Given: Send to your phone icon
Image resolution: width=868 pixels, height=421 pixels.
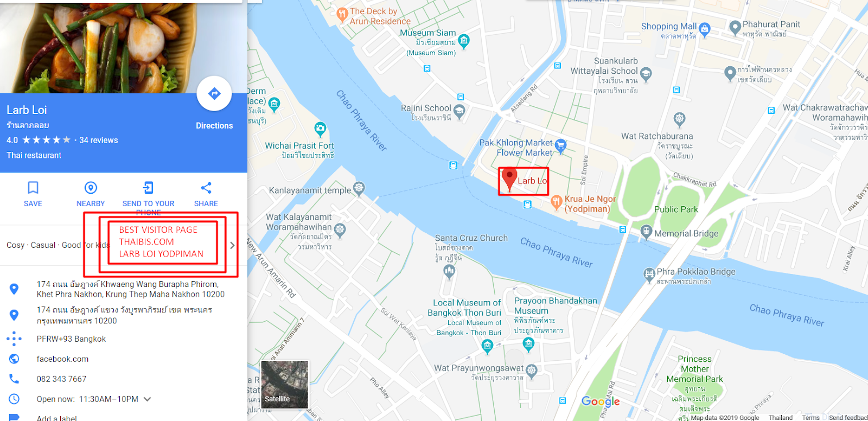Looking at the screenshot, I should [x=148, y=188].
